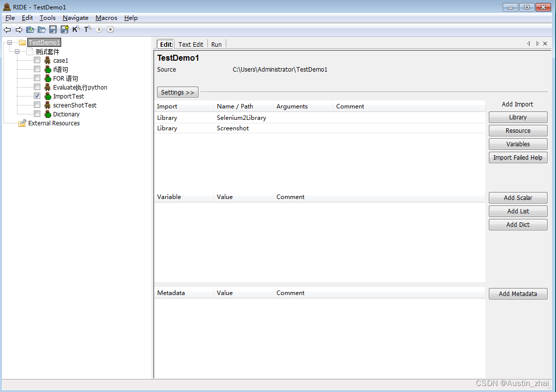Viewport: 556px width, 392px height.
Task: Click the Add Dict button
Action: [518, 224]
